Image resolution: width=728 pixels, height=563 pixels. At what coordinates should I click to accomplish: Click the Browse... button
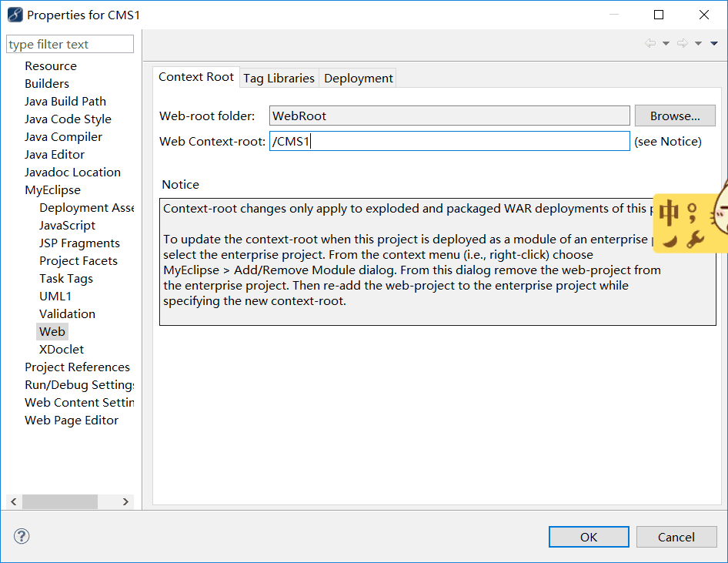pyautogui.click(x=675, y=116)
